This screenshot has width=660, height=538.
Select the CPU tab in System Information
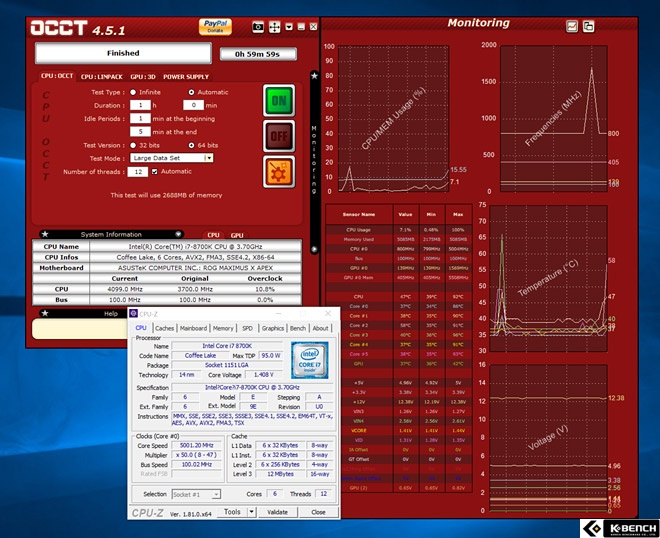pos(213,235)
